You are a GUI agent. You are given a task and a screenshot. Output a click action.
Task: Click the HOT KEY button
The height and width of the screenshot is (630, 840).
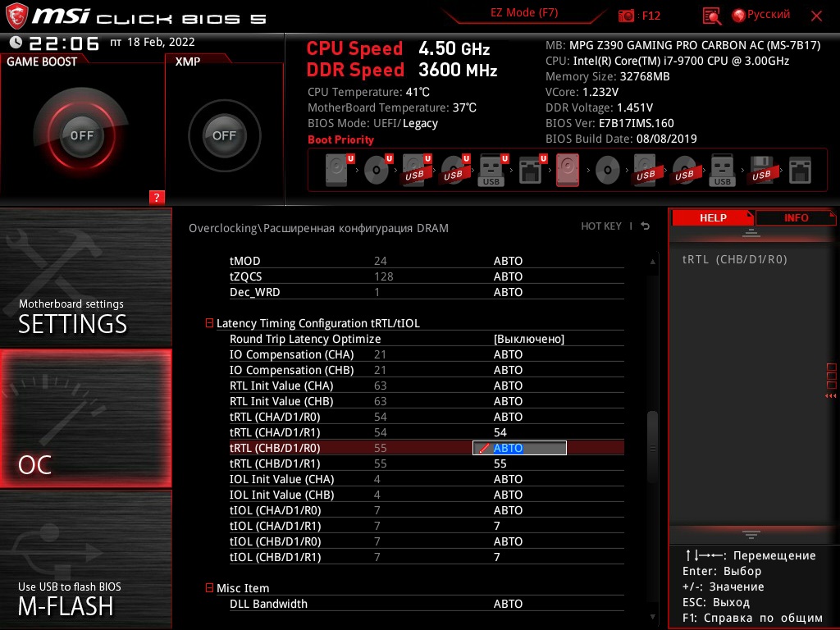(601, 226)
